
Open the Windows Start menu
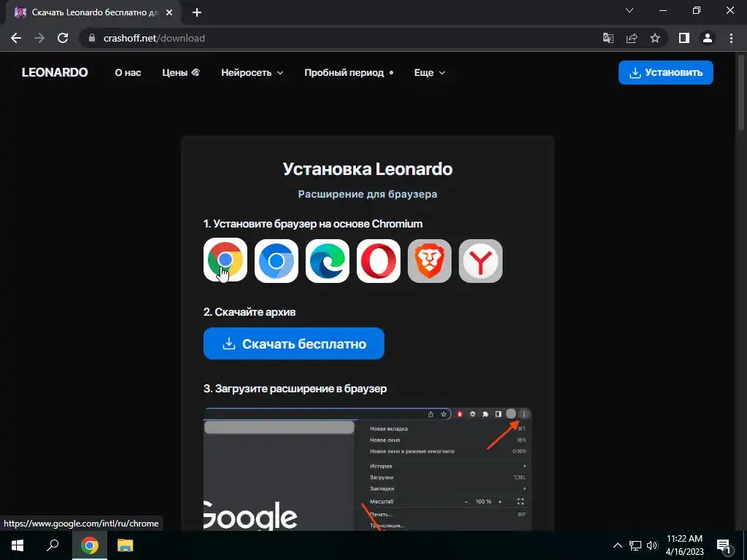click(18, 545)
